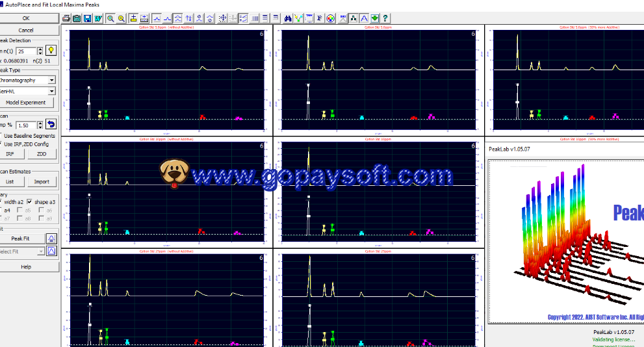Click the n(1) value spinner arrows
The width and height of the screenshot is (644, 347).
(40, 51)
